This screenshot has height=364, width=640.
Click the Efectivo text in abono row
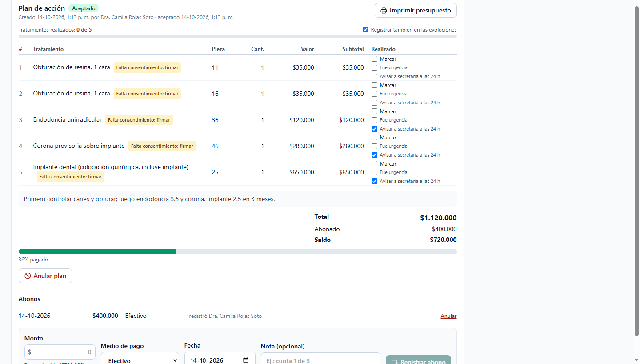(136, 316)
